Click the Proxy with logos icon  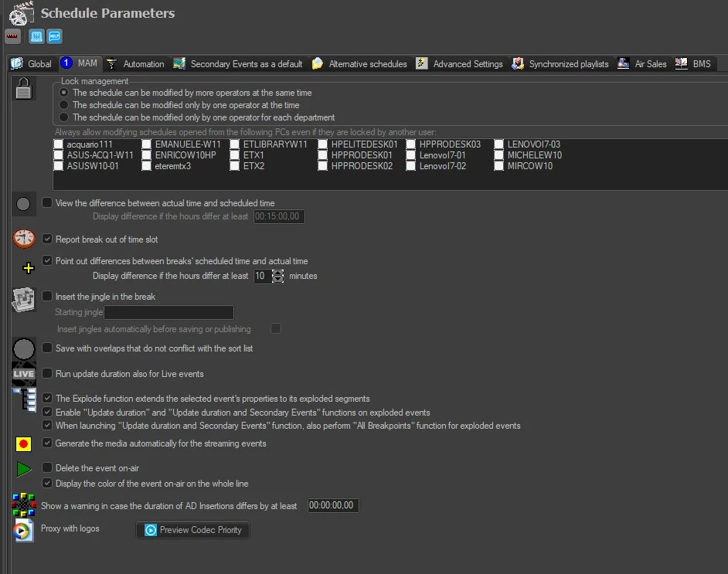point(24,530)
